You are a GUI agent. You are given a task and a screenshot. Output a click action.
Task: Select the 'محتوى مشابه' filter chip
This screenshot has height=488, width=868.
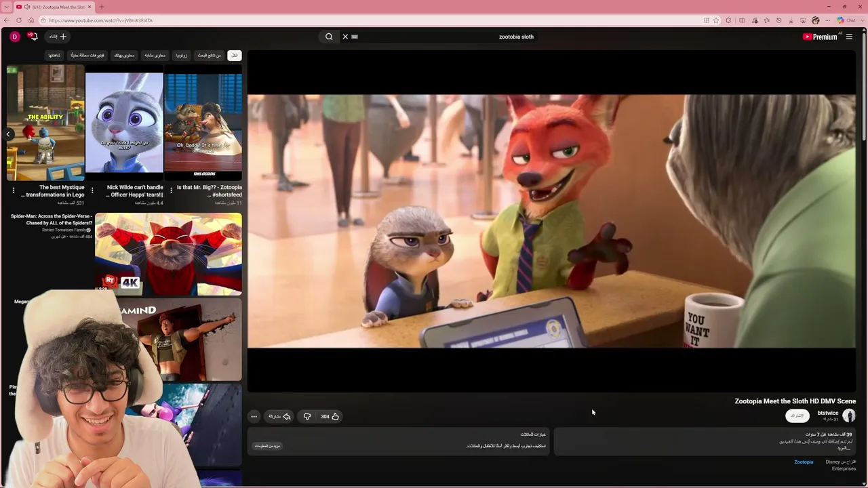pyautogui.click(x=155, y=55)
